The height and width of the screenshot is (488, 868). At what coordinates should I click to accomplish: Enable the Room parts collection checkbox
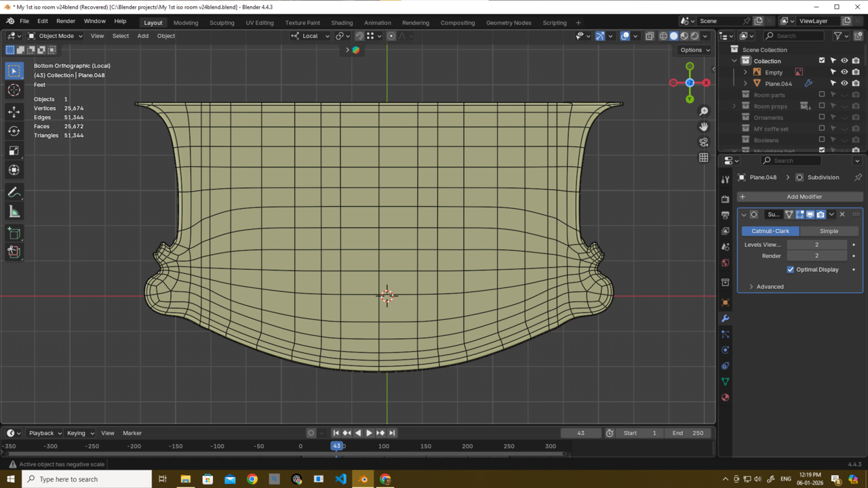point(822,95)
